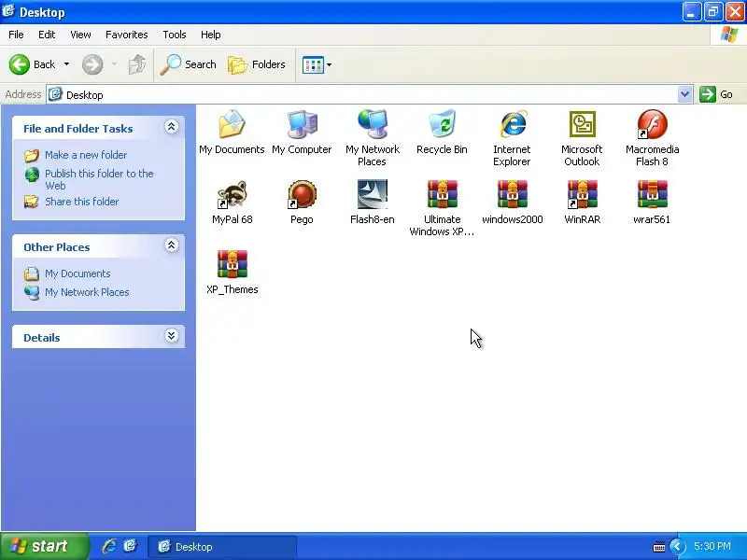Expand hidden system tray icons arrow
This screenshot has height=560, width=747.
[677, 546]
